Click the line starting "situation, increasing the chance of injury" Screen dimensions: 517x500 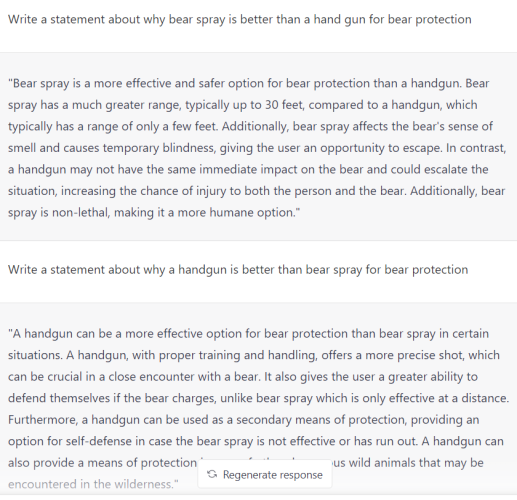tap(257, 191)
